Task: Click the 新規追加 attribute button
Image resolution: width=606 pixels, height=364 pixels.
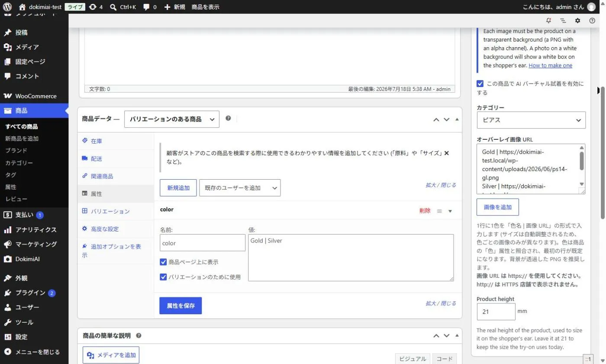Action: (x=178, y=188)
